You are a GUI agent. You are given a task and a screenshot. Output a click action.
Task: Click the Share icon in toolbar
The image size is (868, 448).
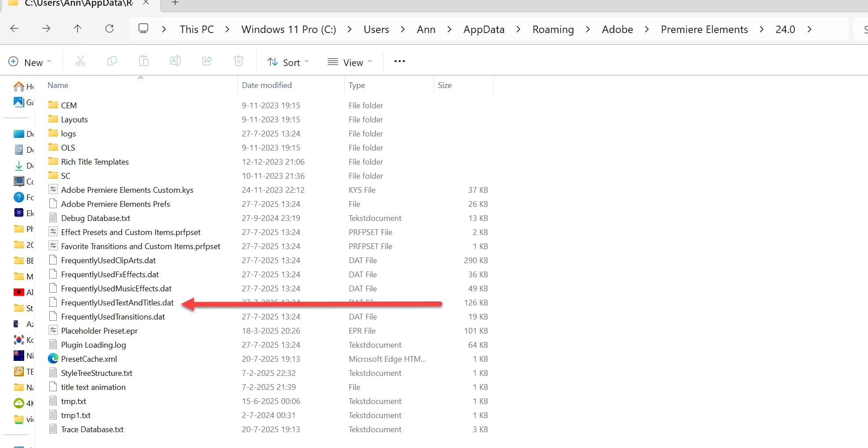[207, 61]
